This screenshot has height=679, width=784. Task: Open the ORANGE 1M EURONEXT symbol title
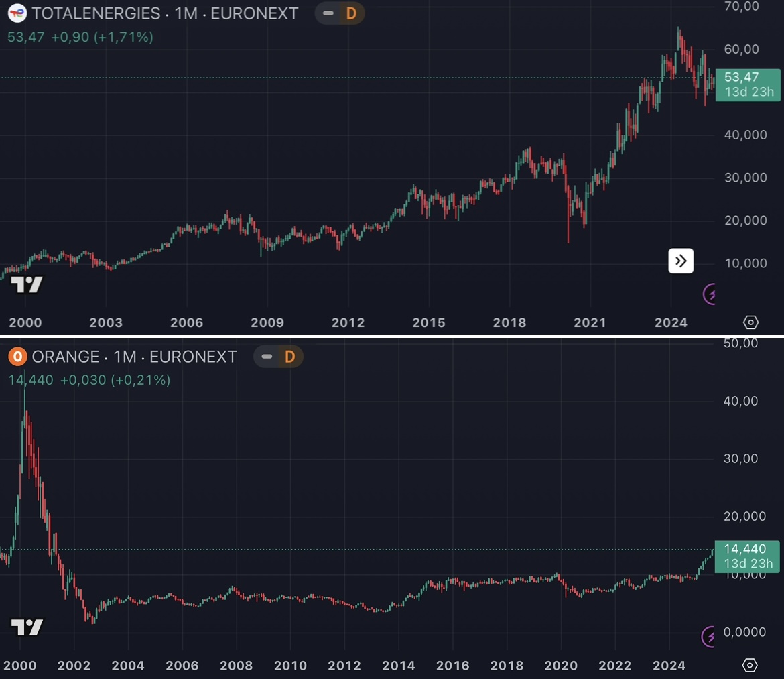pos(134,357)
